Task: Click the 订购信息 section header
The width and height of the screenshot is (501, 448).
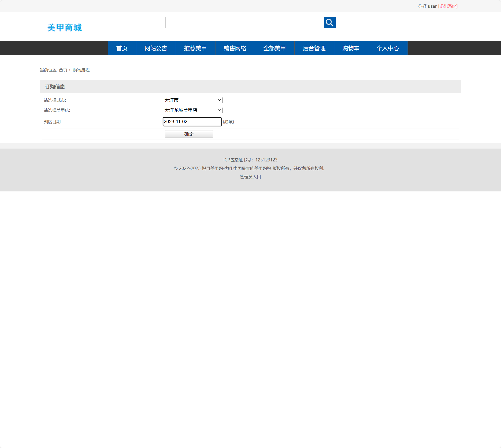Action: tap(55, 87)
